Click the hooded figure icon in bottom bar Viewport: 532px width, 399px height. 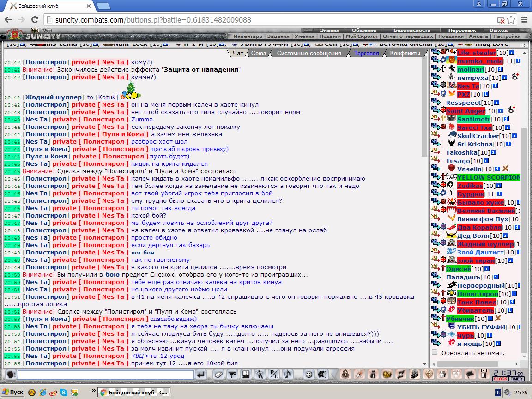(345, 374)
